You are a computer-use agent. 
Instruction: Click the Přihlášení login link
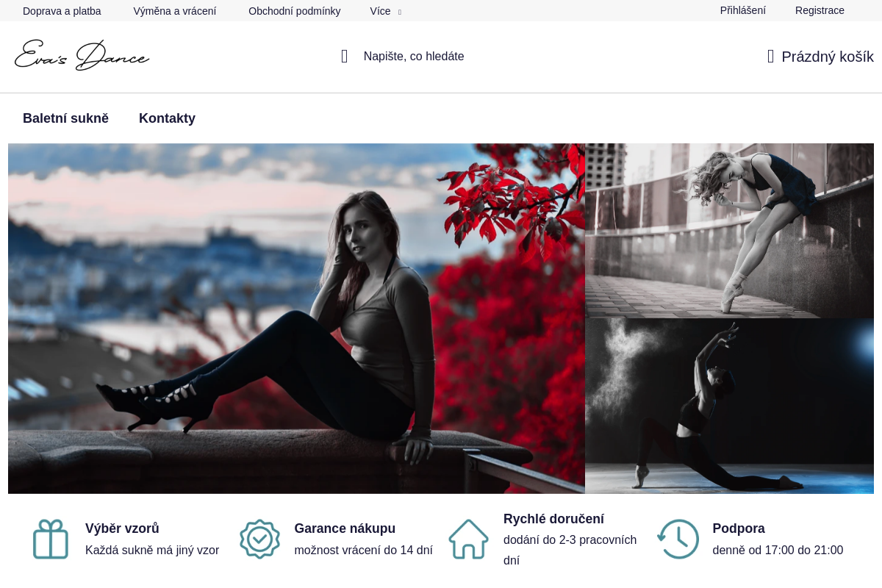742,10
